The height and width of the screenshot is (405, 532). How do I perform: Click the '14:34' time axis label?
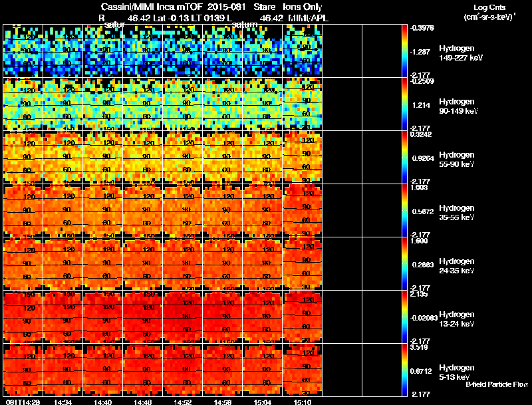[63, 402]
